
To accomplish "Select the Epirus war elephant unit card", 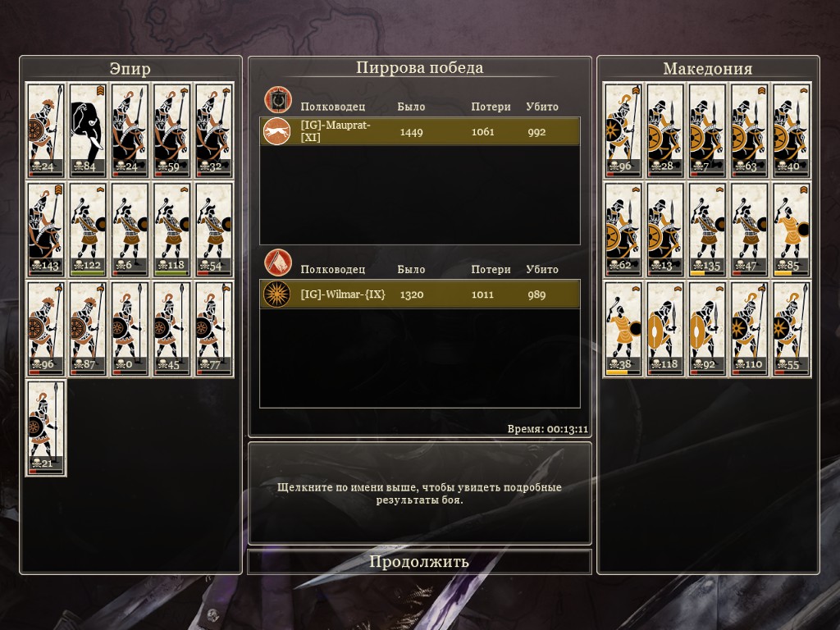I will pos(88,130).
